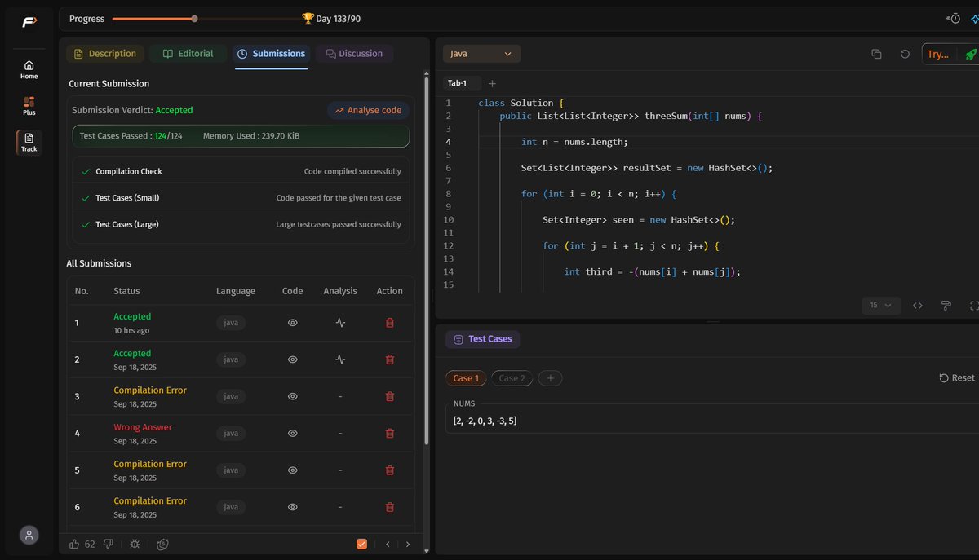
Task: Go to Home in the left sidebar
Action: pyautogui.click(x=29, y=69)
